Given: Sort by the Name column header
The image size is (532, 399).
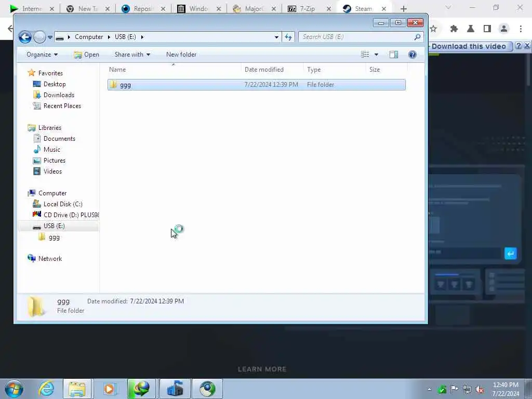Looking at the screenshot, I should (174, 69).
